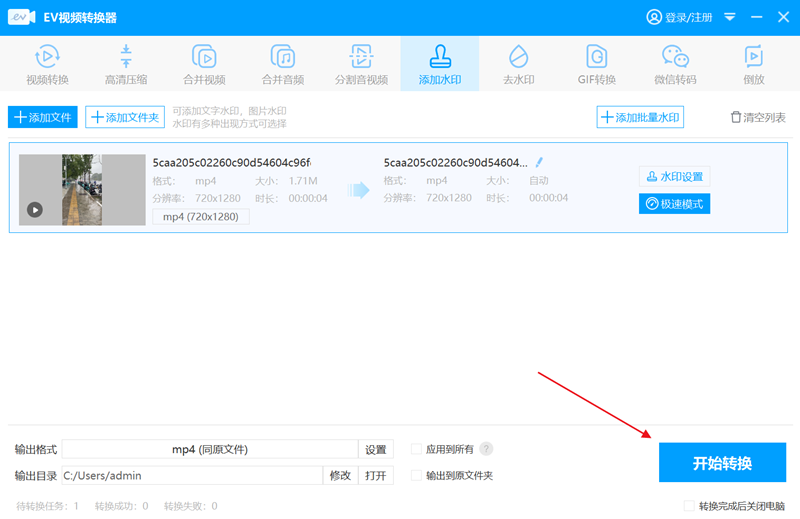Viewport: 800px width, 519px height.
Task: Select the 分割音视频 split tool
Action: tap(361, 64)
